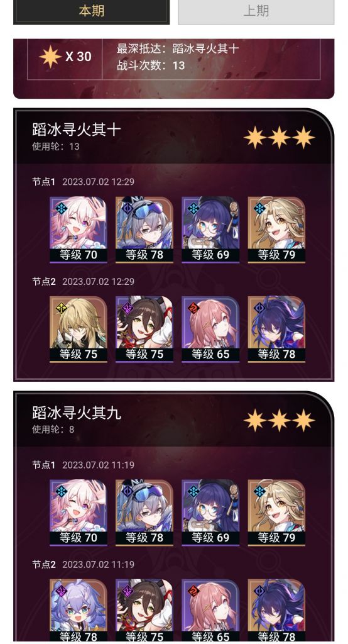Select blonde level 79 character in 其十 节点1

[x=276, y=230]
